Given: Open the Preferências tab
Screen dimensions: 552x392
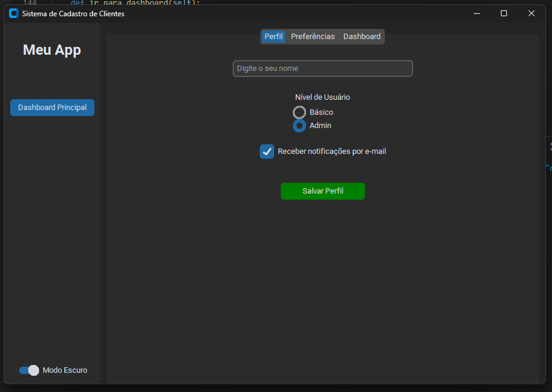Looking at the screenshot, I should pyautogui.click(x=313, y=37).
